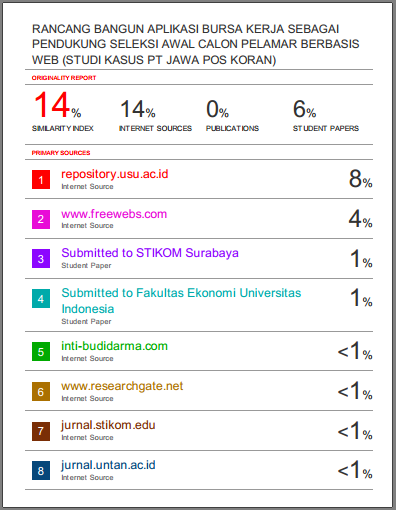Click the 14% internet sources value

pos(138,109)
